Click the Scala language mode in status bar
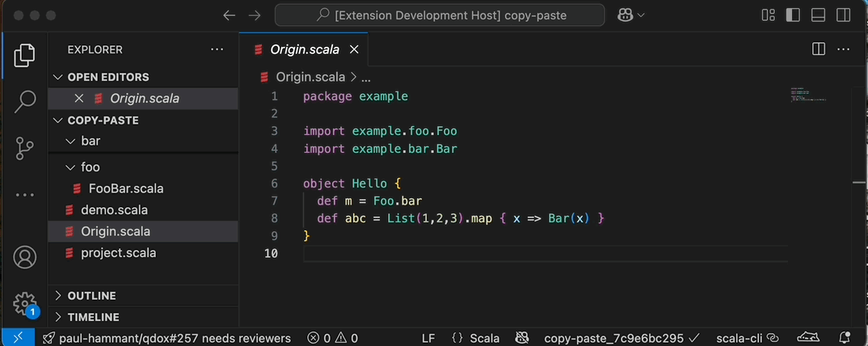868x346 pixels. [476, 338]
